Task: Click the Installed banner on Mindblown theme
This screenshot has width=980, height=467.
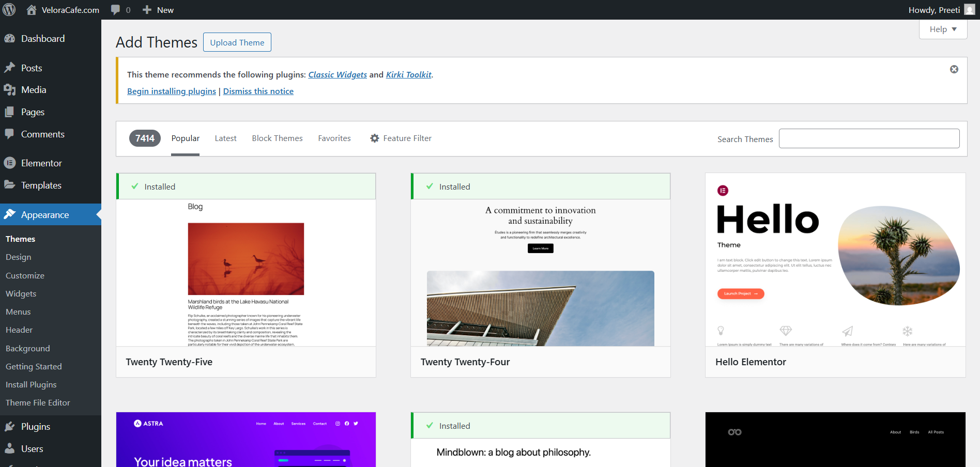Action: (x=541, y=426)
